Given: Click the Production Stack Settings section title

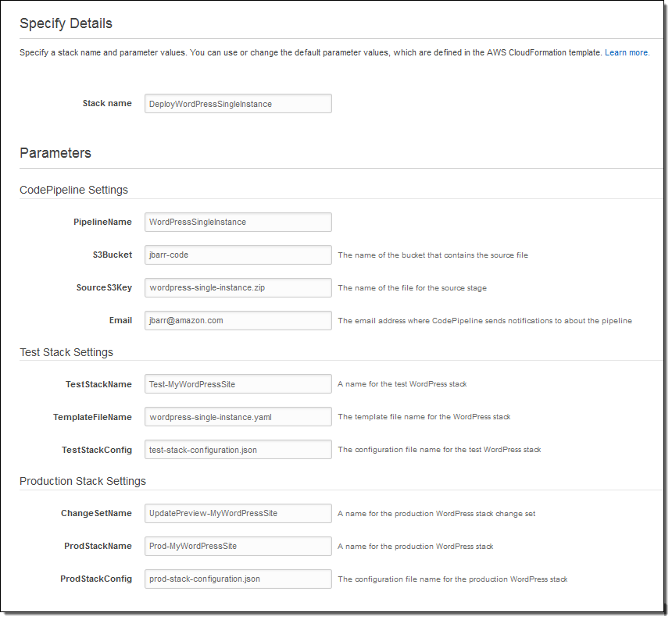Looking at the screenshot, I should (83, 481).
